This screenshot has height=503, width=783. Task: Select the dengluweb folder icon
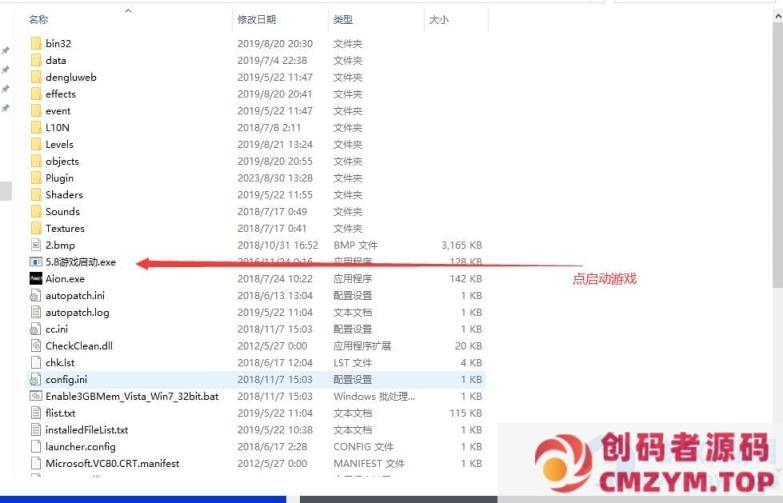point(36,77)
